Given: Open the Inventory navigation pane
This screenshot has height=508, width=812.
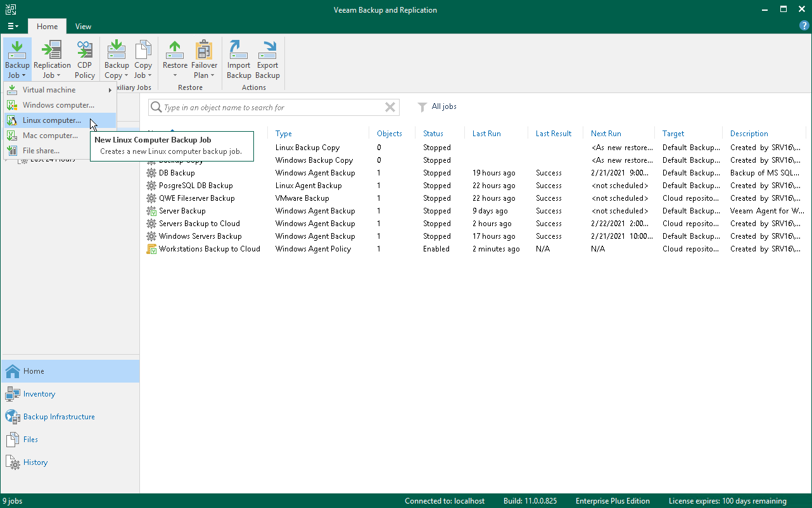Looking at the screenshot, I should [39, 394].
